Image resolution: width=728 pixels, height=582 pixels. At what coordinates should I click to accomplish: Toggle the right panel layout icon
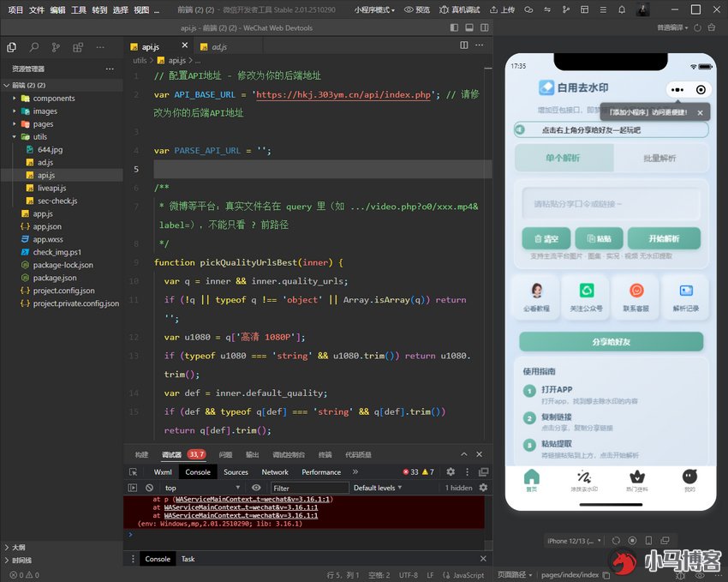(484, 28)
